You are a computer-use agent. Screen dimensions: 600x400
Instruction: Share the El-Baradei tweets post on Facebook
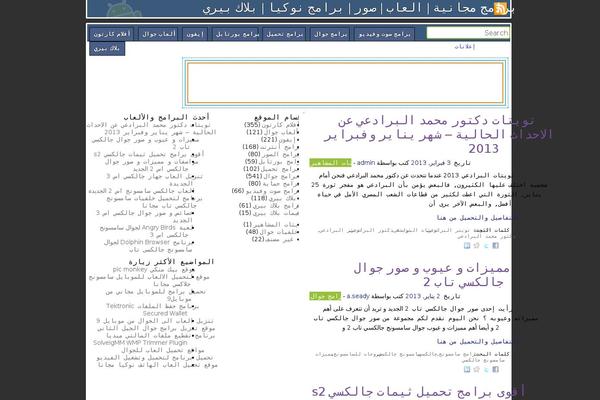pyautogui.click(x=496, y=246)
